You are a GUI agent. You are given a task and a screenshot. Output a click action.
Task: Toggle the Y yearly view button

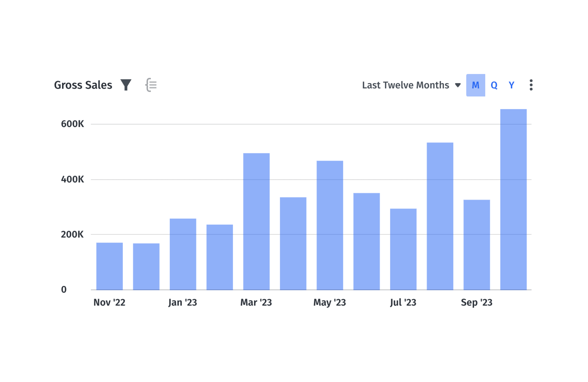tap(512, 85)
